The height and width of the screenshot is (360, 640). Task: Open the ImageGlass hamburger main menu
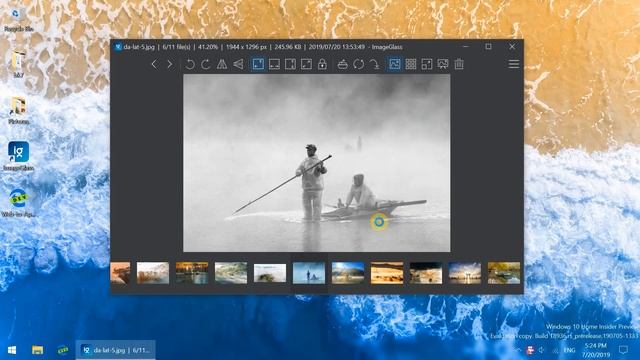pos(513,64)
